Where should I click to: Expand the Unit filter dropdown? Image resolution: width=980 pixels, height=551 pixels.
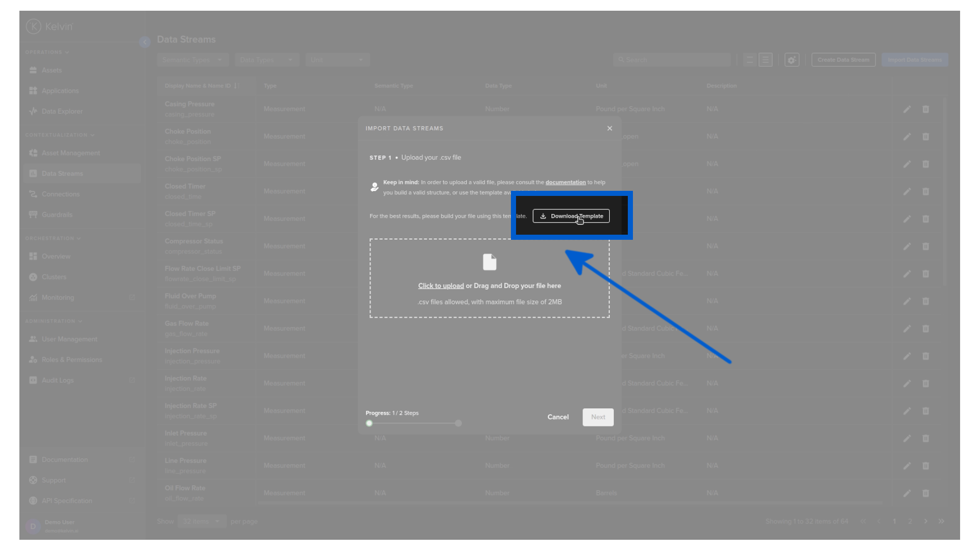[337, 60]
